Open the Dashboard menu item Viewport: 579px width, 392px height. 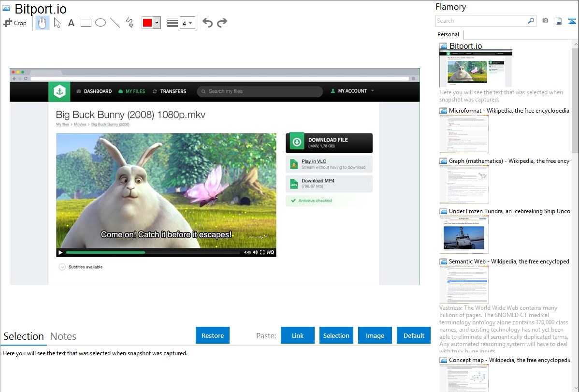click(x=94, y=91)
